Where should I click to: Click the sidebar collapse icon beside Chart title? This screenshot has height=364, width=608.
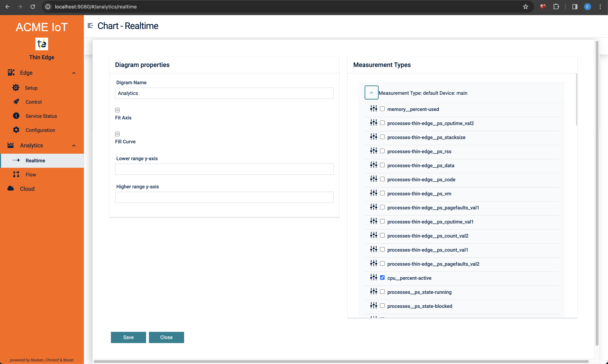(x=90, y=26)
